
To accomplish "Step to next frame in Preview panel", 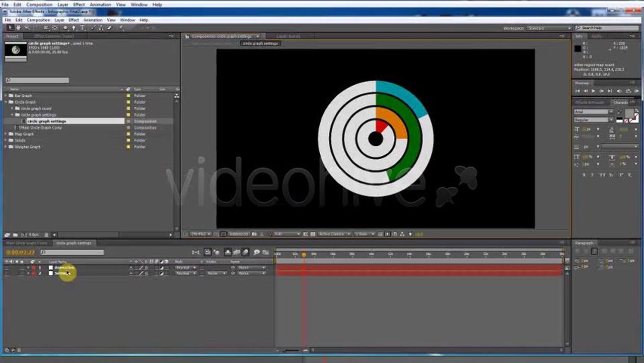I will (601, 91).
